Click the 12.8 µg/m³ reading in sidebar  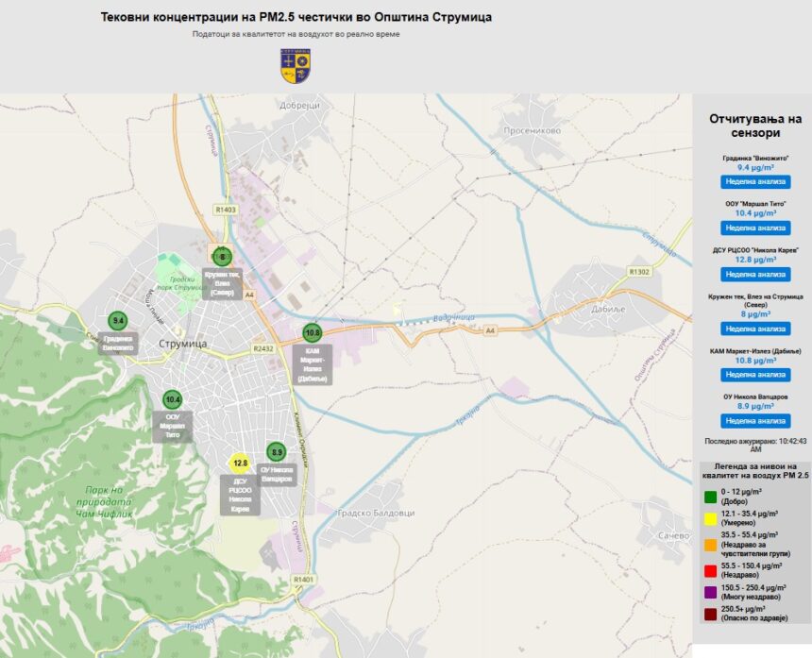tap(755, 260)
